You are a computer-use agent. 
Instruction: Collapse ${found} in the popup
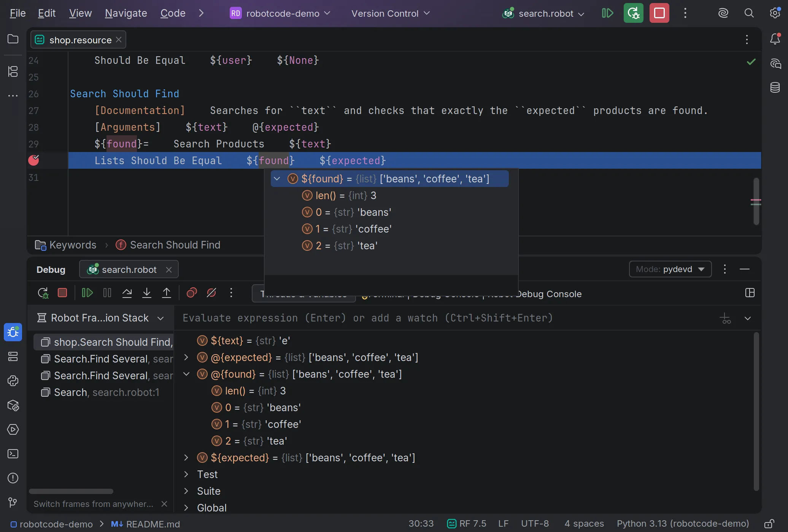pos(277,179)
